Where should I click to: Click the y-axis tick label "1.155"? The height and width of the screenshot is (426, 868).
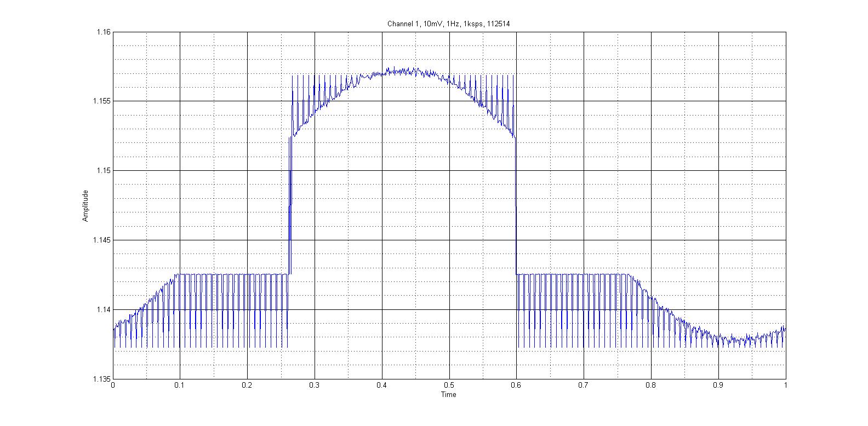coord(102,101)
